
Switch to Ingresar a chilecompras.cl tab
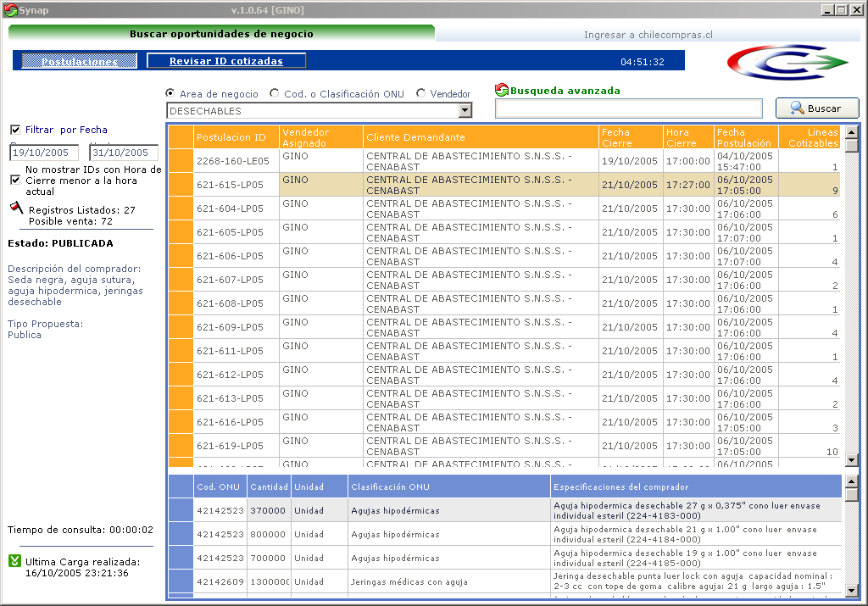(x=648, y=34)
